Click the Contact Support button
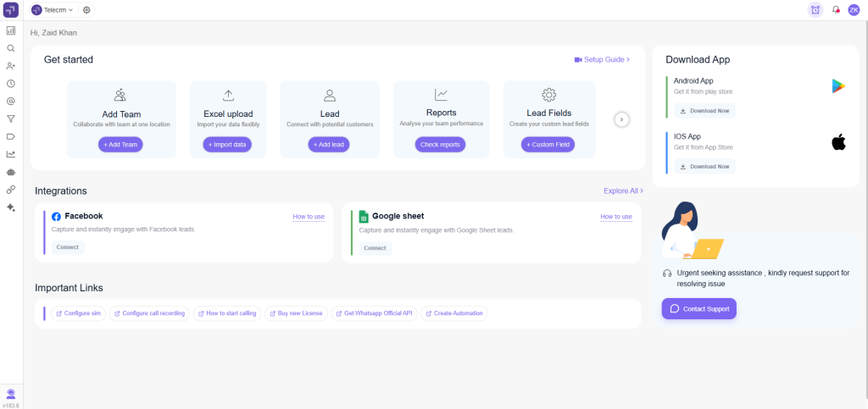Viewport: 868px width, 409px height. point(699,309)
